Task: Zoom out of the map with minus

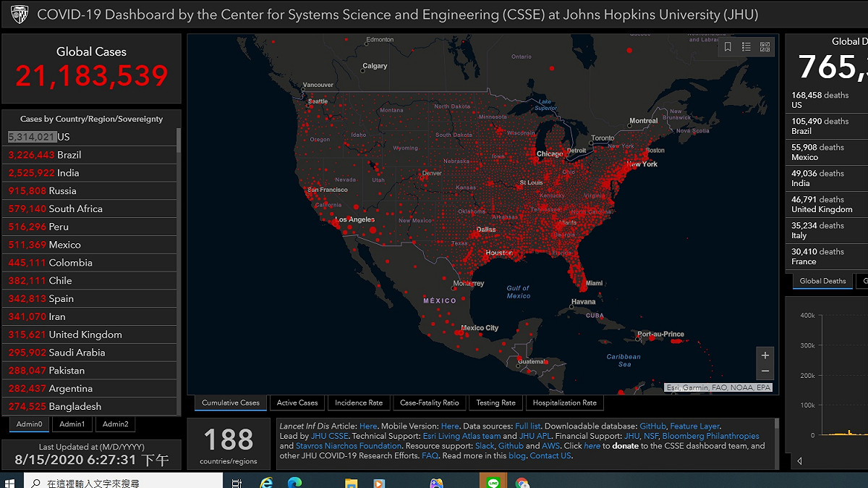Action: pos(765,371)
